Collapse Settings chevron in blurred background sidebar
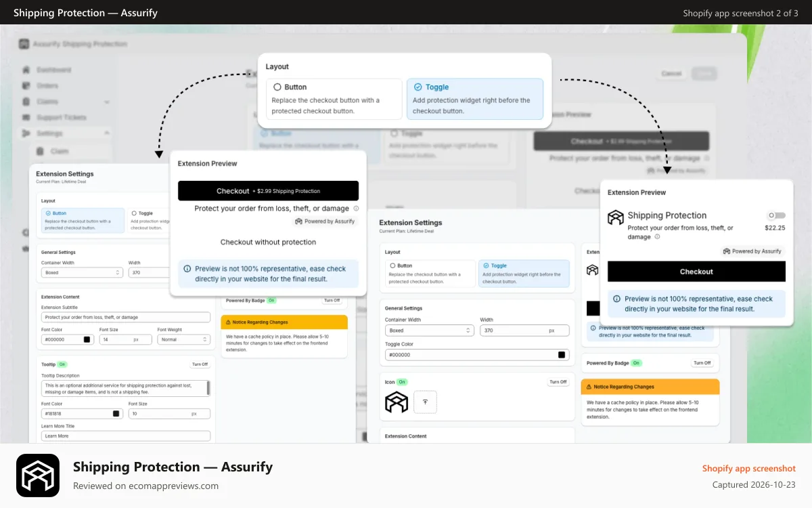This screenshot has width=812, height=508. [x=106, y=133]
